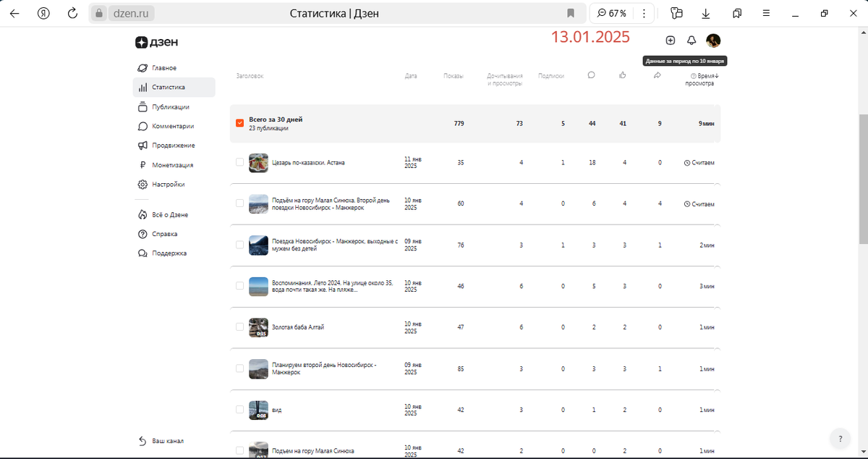Bookmark the page with the bookmark icon

[x=571, y=13]
